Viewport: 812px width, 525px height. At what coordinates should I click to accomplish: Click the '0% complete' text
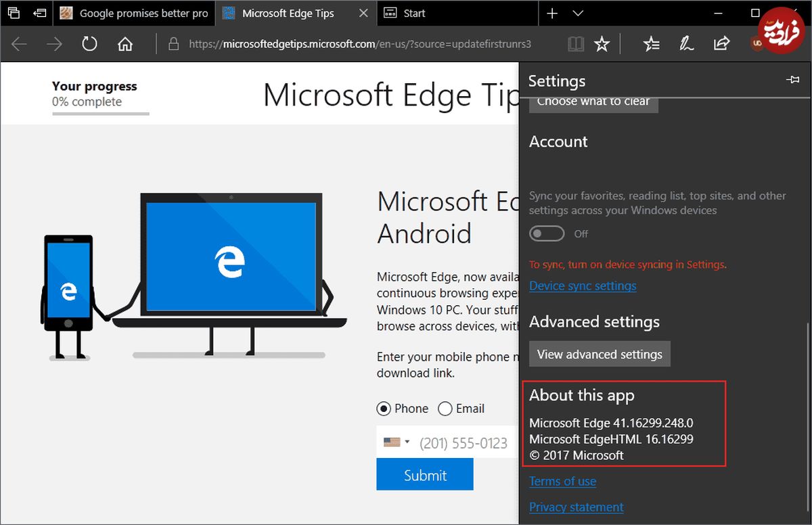coord(87,101)
